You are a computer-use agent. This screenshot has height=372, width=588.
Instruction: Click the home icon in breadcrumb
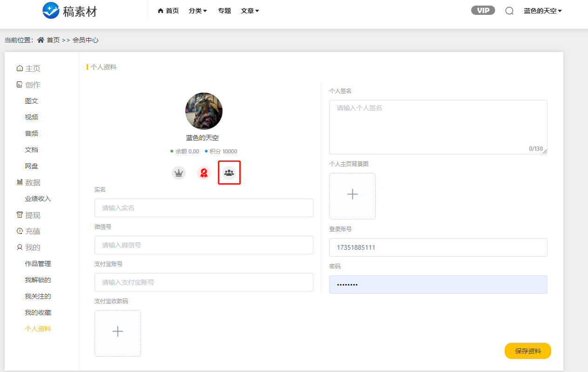tap(41, 40)
